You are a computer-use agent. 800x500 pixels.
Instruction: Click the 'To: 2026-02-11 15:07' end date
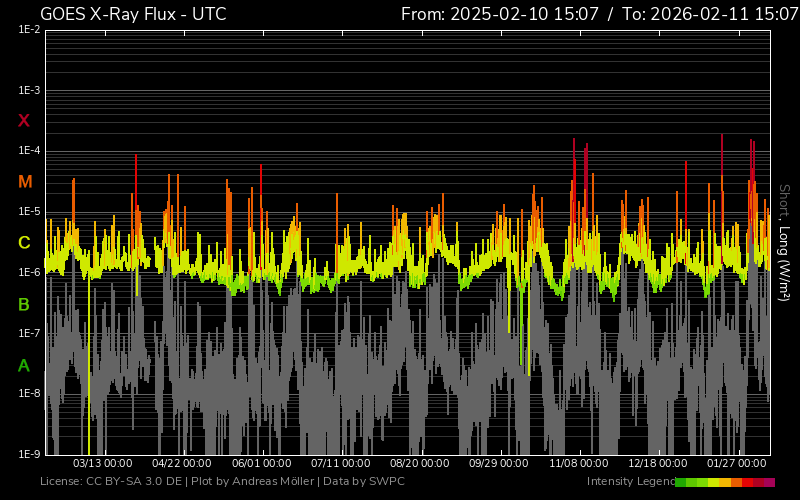tap(710, 14)
